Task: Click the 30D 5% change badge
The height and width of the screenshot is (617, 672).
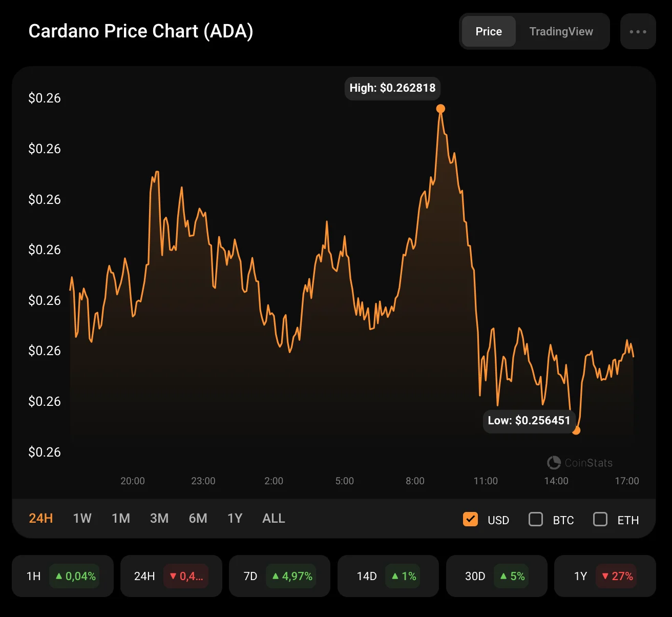Action: (x=512, y=576)
